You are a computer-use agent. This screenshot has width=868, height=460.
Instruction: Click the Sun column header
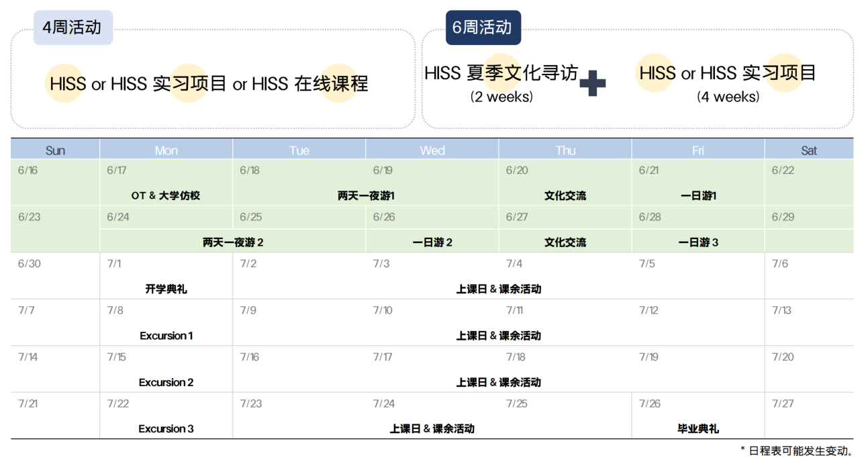point(55,150)
